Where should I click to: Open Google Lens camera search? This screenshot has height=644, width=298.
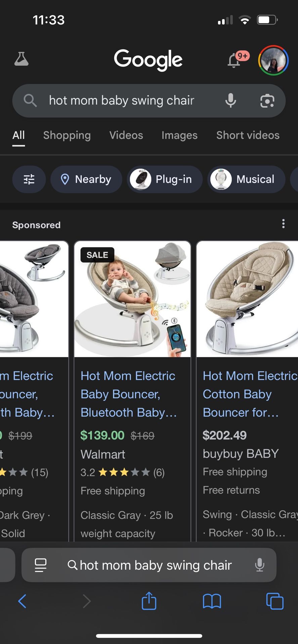tap(267, 101)
